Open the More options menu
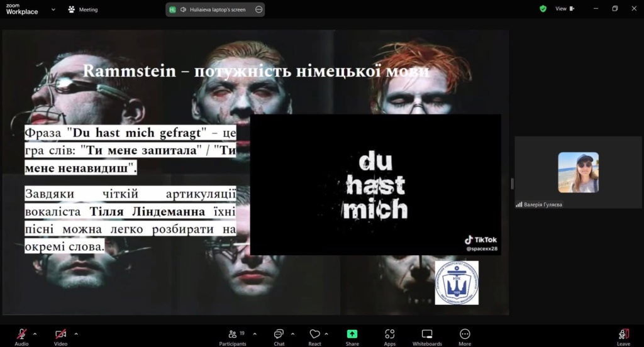 (465, 337)
